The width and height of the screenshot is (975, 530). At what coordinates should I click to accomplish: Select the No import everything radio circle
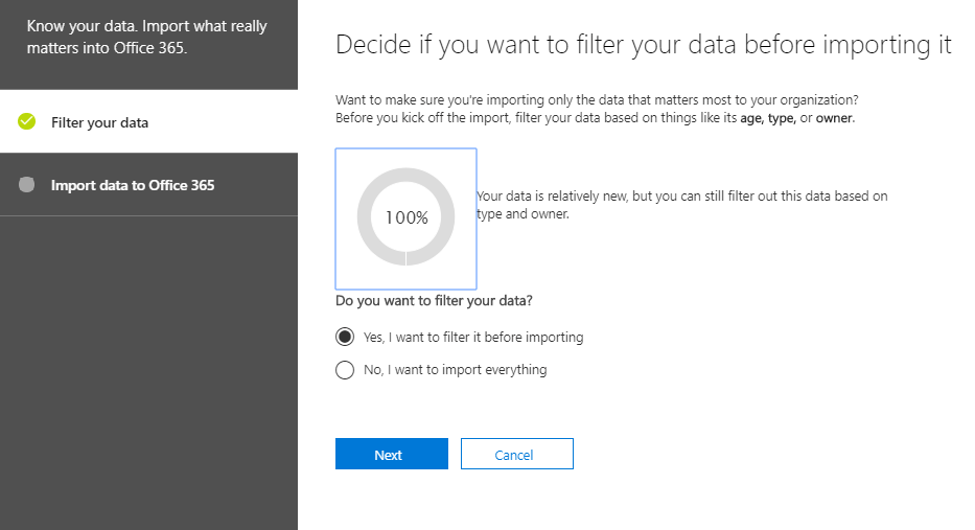pyautogui.click(x=345, y=370)
